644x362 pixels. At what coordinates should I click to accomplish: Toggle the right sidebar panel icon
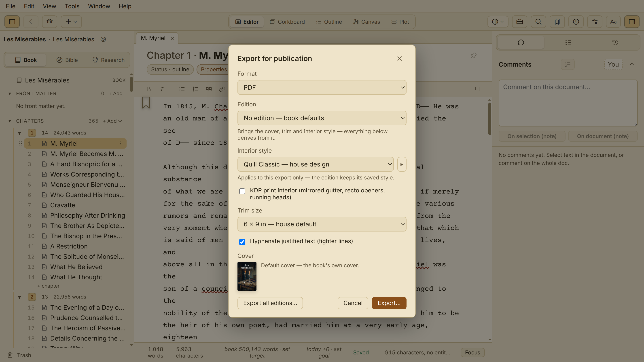point(632,22)
